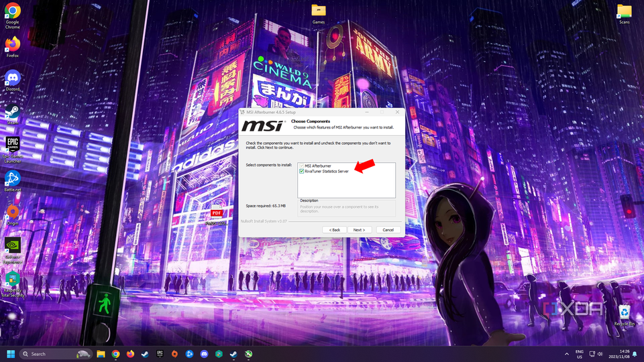
Task: Open clock showing 14:26 date
Action: click(619, 354)
